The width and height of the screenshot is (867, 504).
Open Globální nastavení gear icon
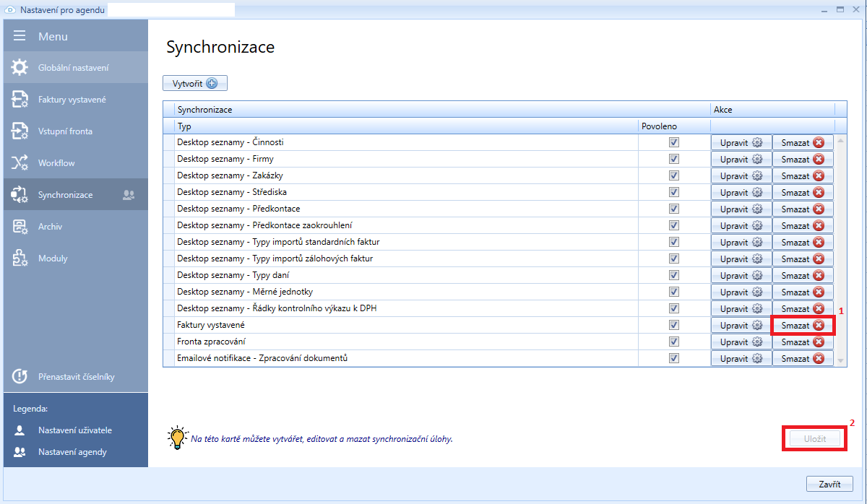pos(20,68)
